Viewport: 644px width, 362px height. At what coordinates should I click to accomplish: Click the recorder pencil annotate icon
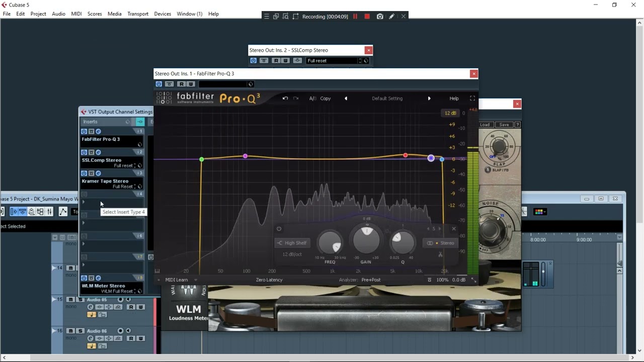click(x=391, y=17)
